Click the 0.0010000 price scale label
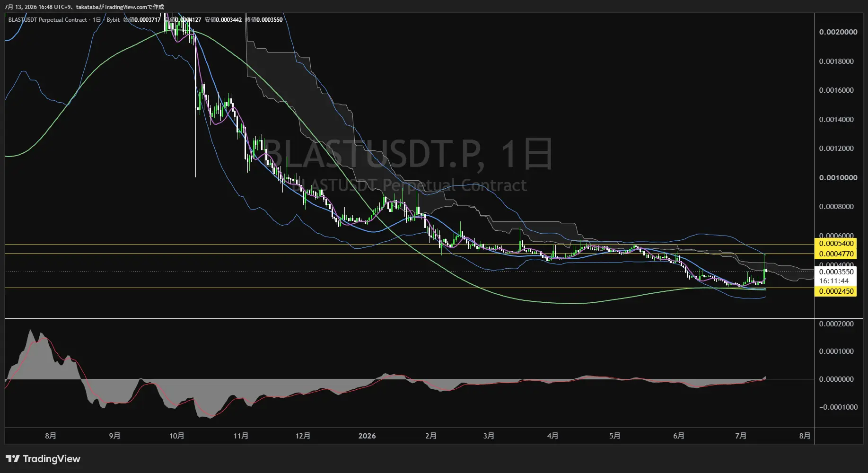 point(838,178)
